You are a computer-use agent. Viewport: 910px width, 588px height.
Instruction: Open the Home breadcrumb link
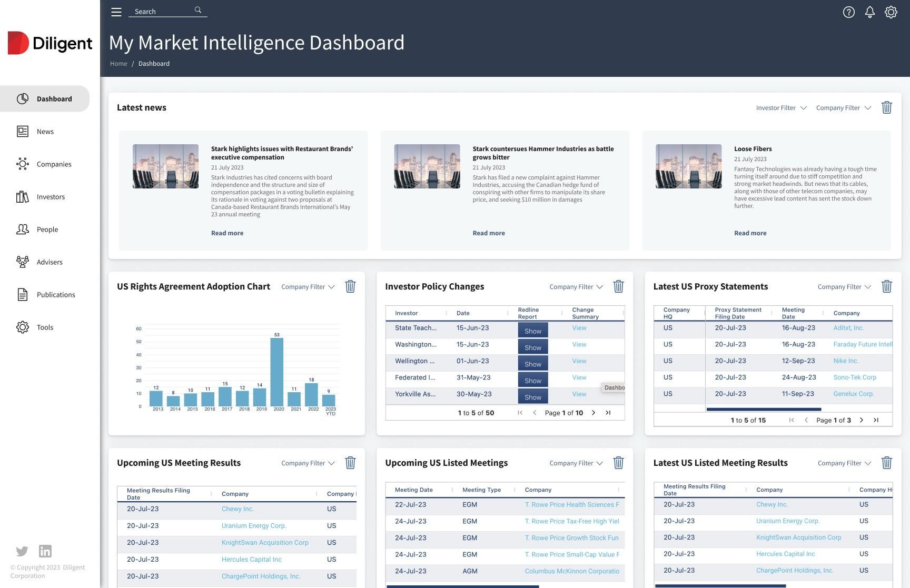[118, 64]
